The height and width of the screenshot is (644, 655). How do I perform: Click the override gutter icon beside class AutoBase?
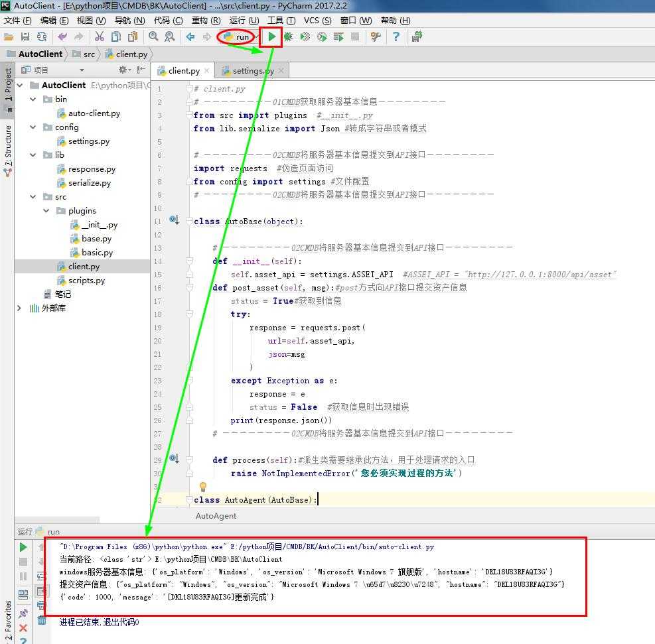click(x=174, y=220)
